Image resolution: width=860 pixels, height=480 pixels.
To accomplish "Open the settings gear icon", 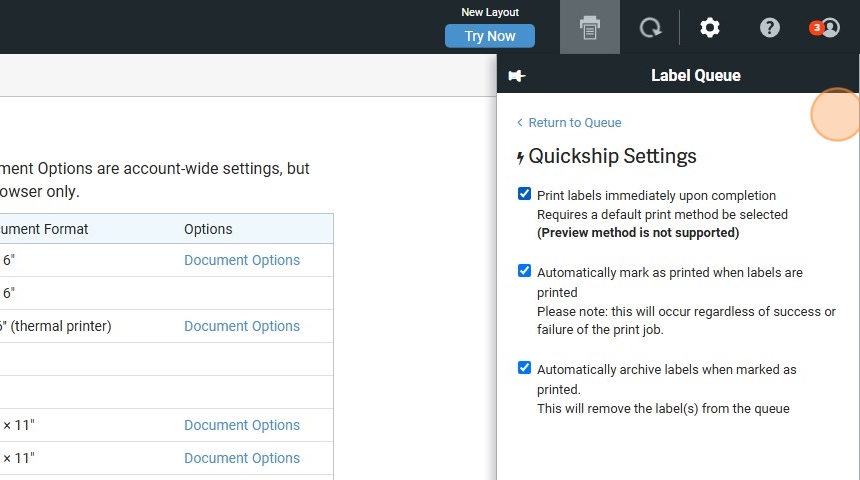I will click(709, 28).
